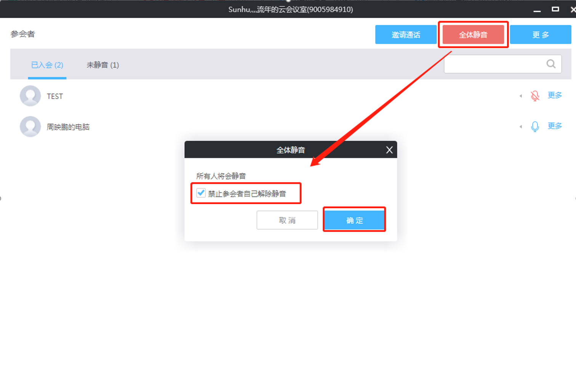This screenshot has height=392, width=576.
Task: Confirm with the 确定 button
Action: pos(354,220)
